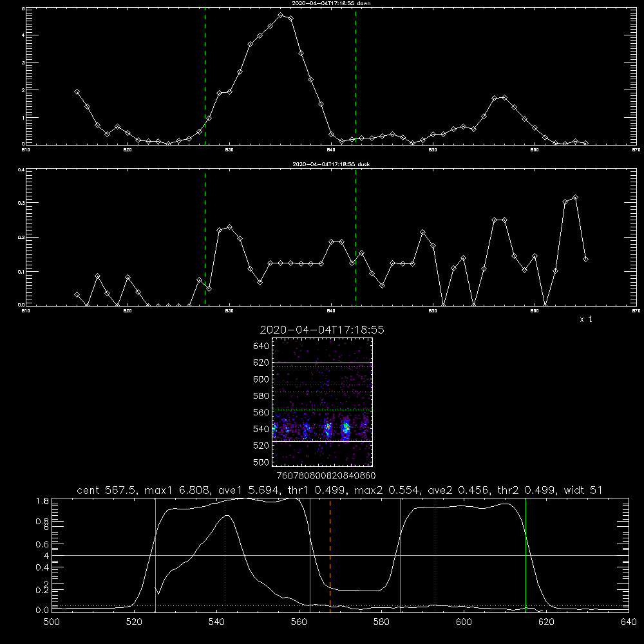Click the red dotted line near 593 in bottom plot

point(435,554)
